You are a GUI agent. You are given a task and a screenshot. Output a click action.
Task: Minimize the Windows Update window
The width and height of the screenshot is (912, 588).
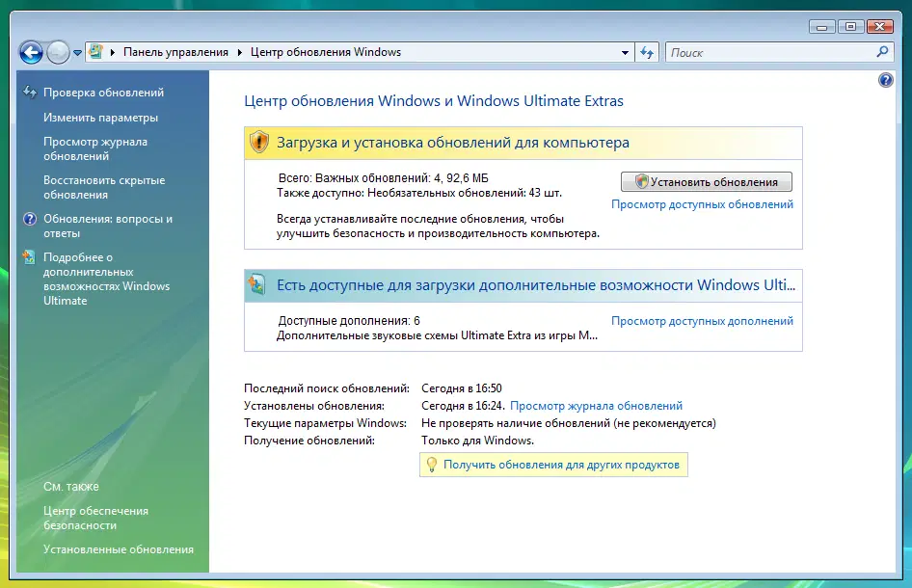(x=821, y=27)
